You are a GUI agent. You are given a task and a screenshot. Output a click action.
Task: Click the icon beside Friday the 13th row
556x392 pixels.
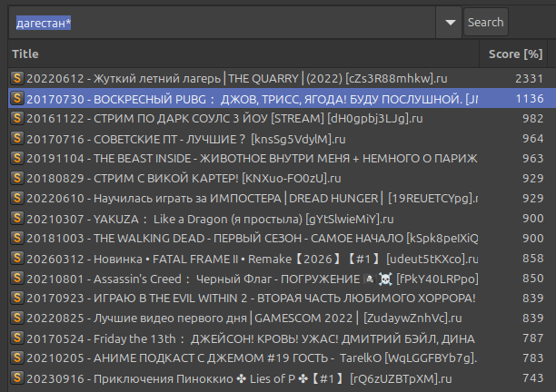pos(17,338)
